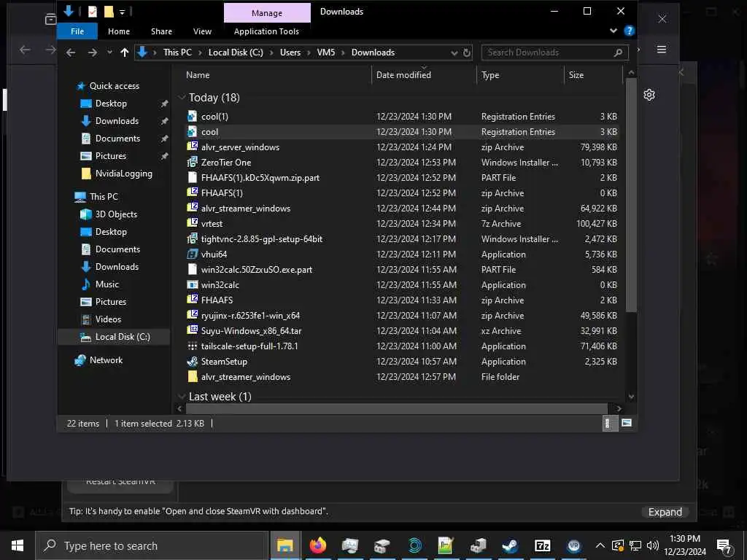Select the alvr_server_windows zip archive icon
Viewport: 747px width, 560px height.
click(x=192, y=147)
